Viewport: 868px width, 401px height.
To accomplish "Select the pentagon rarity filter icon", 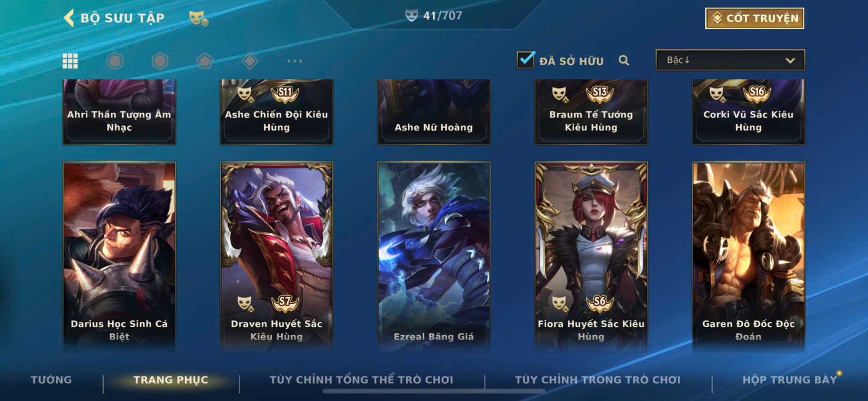I will [x=205, y=61].
